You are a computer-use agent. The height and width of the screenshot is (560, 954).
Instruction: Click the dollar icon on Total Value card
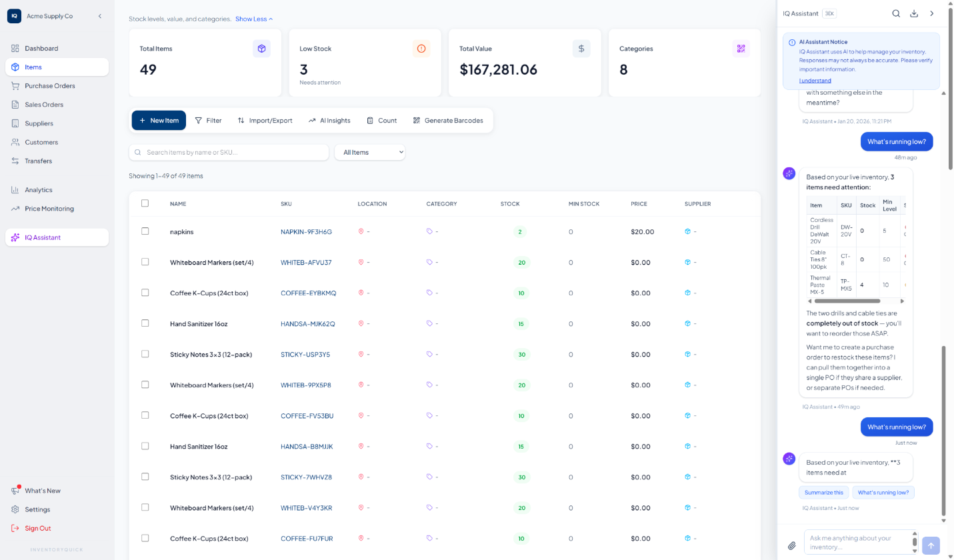point(581,48)
